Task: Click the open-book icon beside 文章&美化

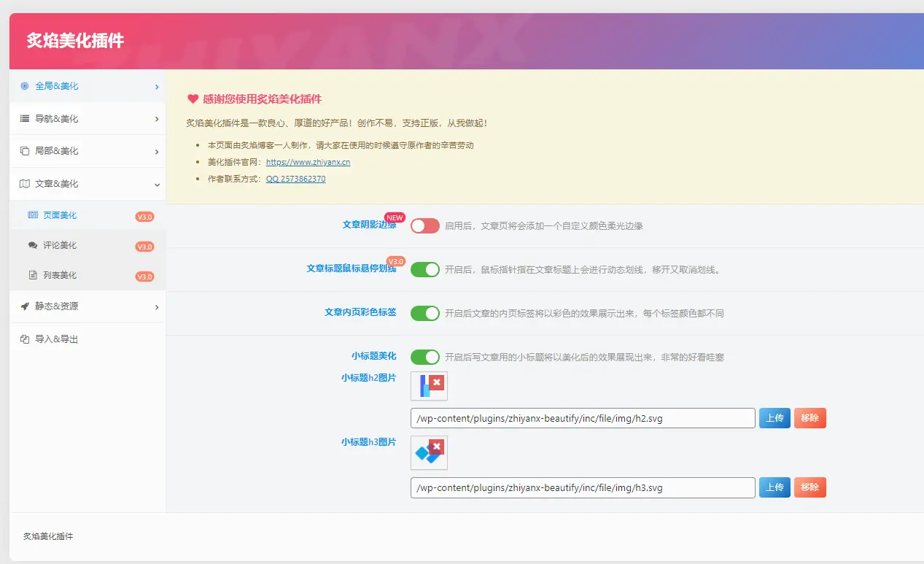Action: (x=24, y=183)
